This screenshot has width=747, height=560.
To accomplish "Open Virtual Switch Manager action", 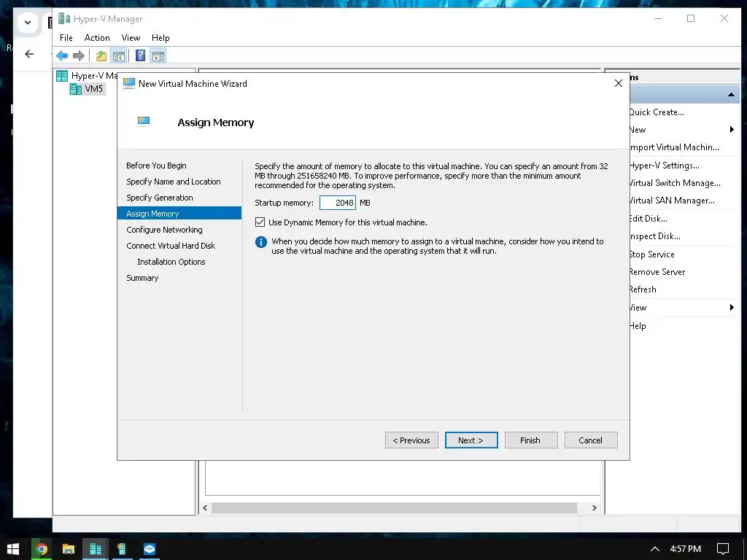I will point(675,183).
